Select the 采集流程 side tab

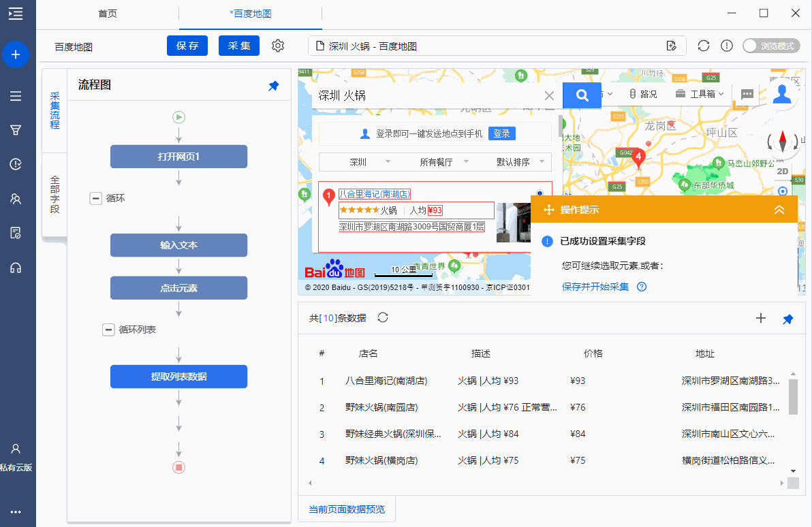coord(54,110)
